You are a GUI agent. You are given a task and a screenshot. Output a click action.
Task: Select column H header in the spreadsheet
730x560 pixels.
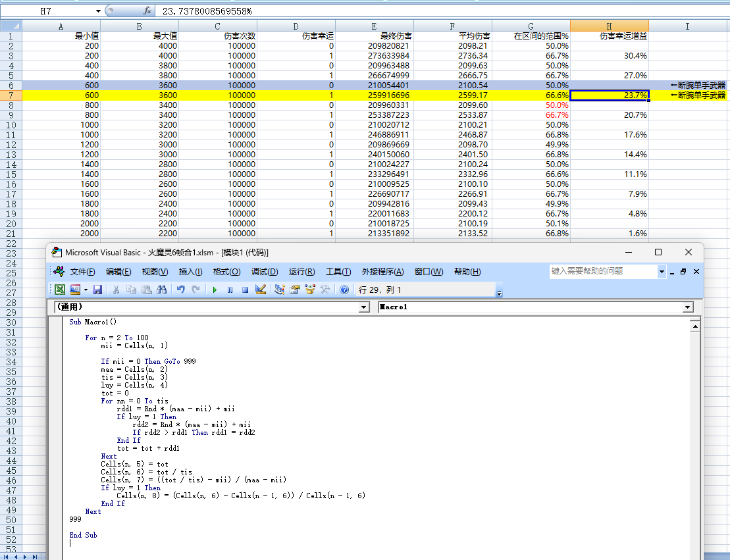coord(609,26)
